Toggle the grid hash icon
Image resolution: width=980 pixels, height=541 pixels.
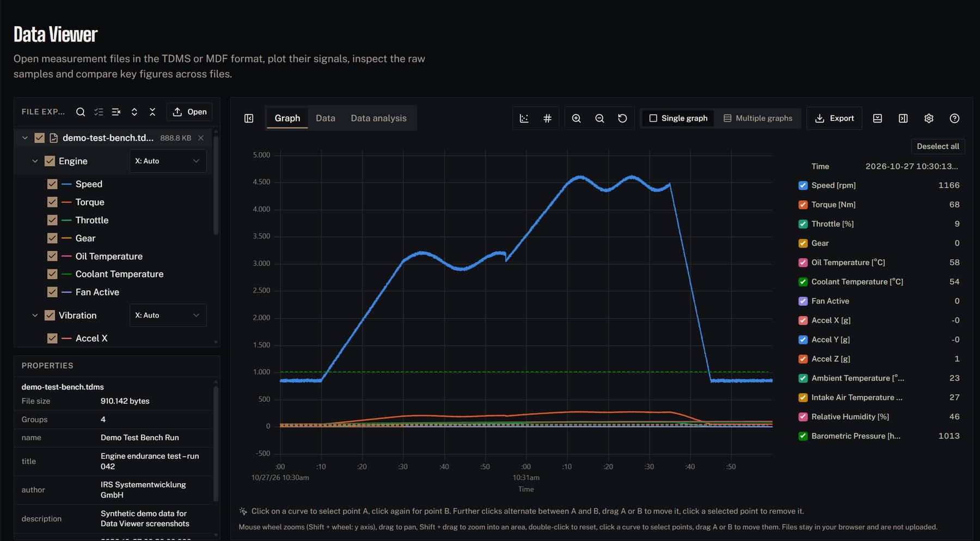pos(547,118)
